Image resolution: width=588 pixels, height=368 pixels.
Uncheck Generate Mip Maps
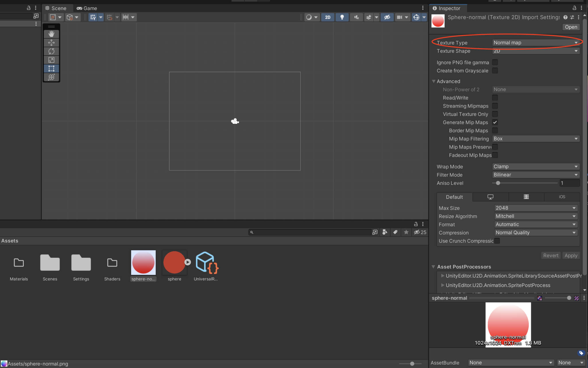pos(495,122)
